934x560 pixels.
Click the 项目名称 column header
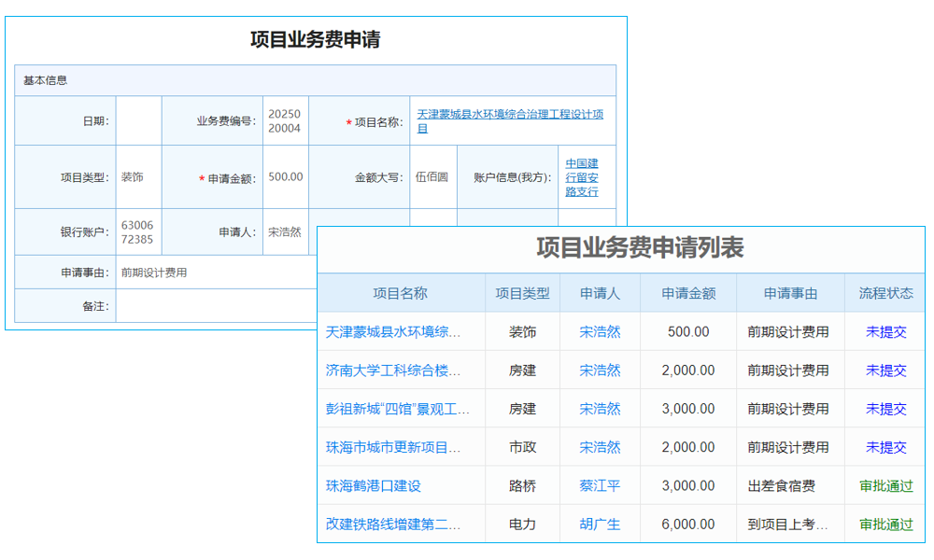point(402,292)
